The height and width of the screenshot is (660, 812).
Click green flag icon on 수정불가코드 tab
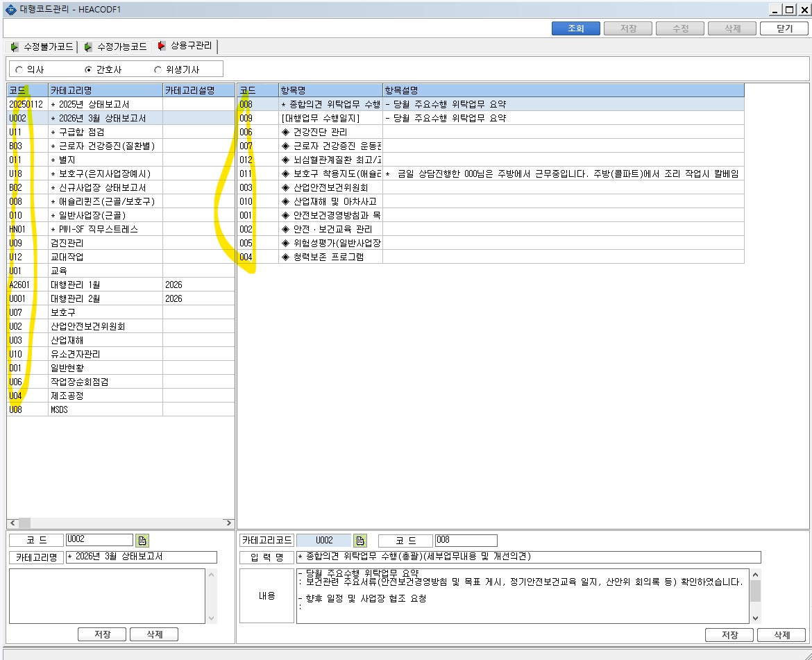click(14, 47)
